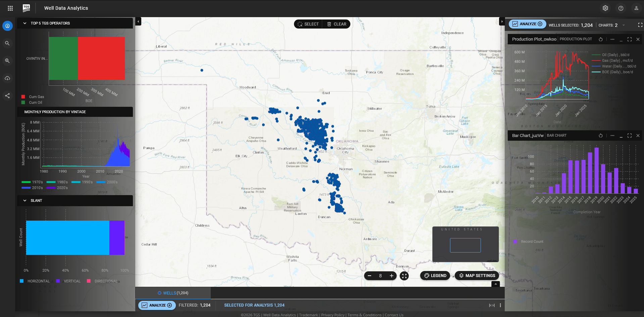Open Bar Chart more options menu
The height and width of the screenshot is (317, 644).
pos(612,136)
